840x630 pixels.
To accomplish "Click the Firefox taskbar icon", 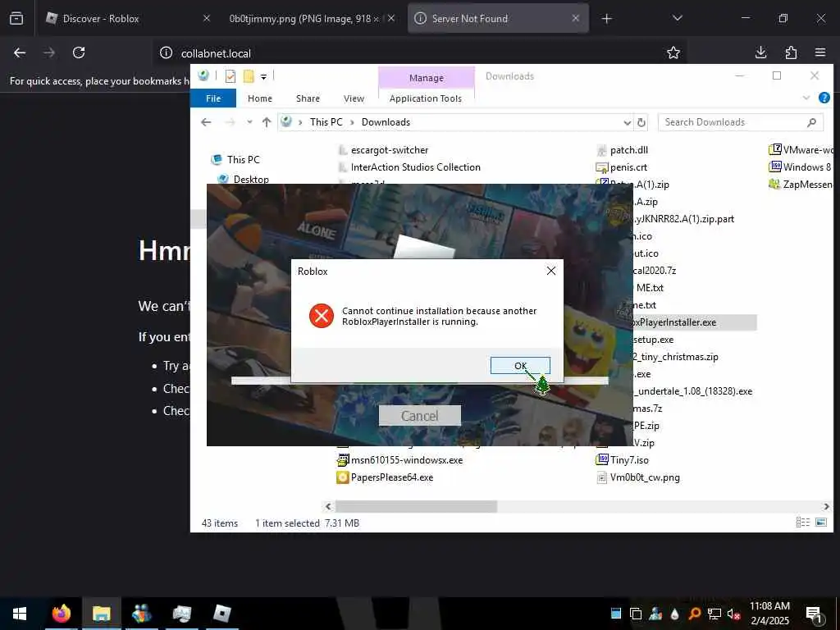I will [61, 614].
